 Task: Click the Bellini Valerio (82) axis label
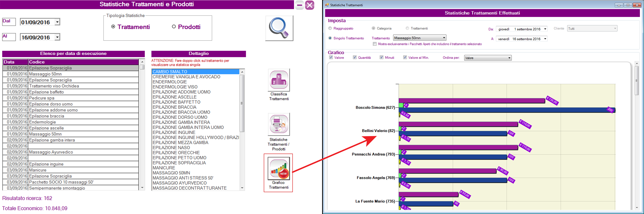[378, 131]
